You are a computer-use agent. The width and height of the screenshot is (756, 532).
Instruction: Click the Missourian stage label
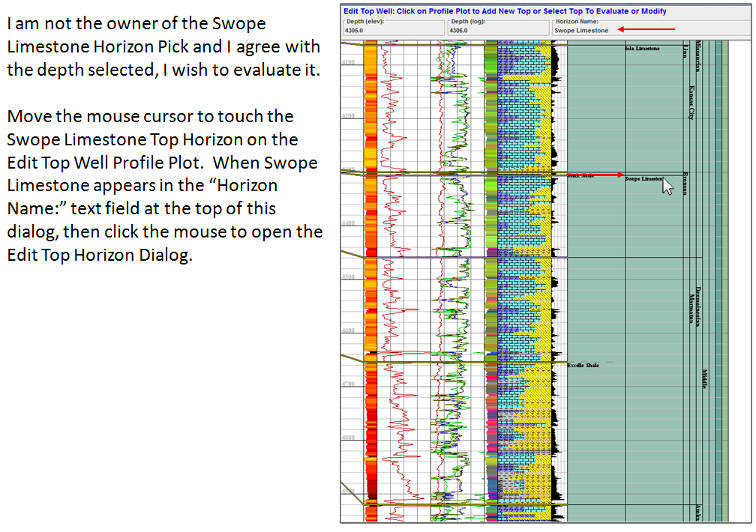697,56
